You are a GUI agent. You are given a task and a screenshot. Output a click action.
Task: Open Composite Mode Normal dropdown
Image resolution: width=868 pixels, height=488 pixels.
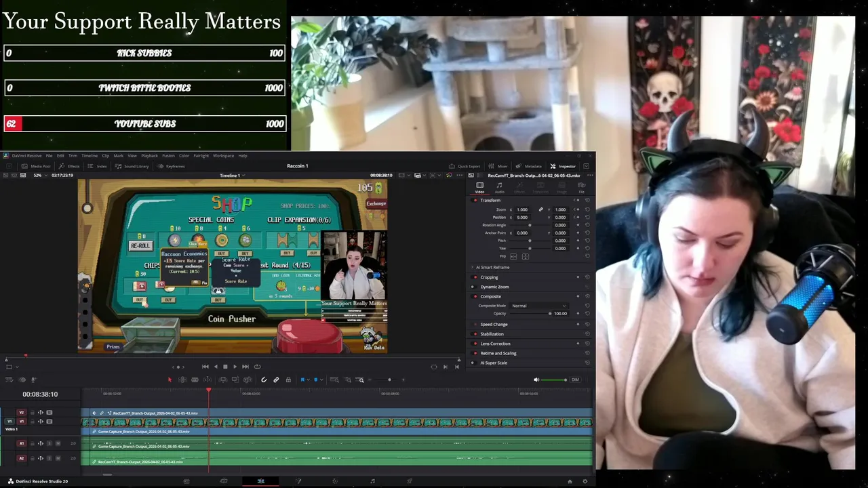pos(539,306)
